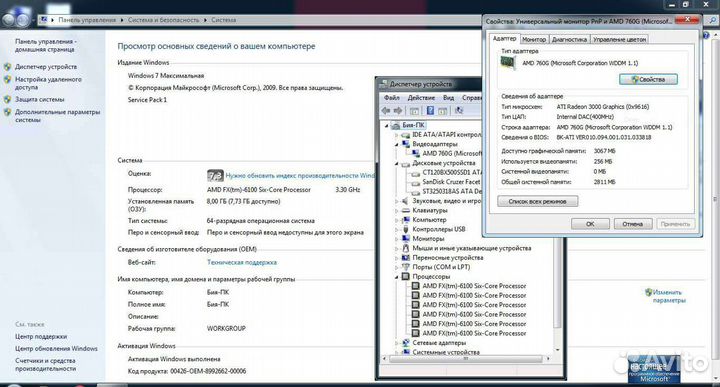The image size is (720, 387).
Task: Go back in Device Manager toolbar
Action: click(386, 111)
